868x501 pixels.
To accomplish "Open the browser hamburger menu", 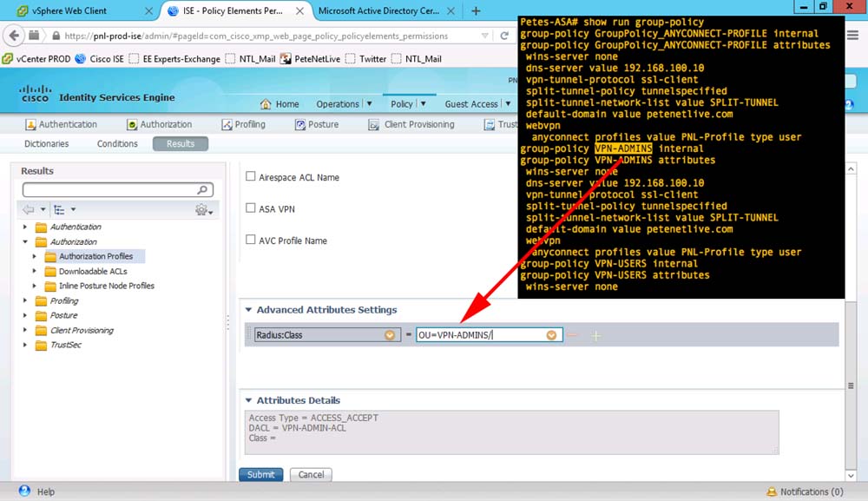I will [x=852, y=36].
